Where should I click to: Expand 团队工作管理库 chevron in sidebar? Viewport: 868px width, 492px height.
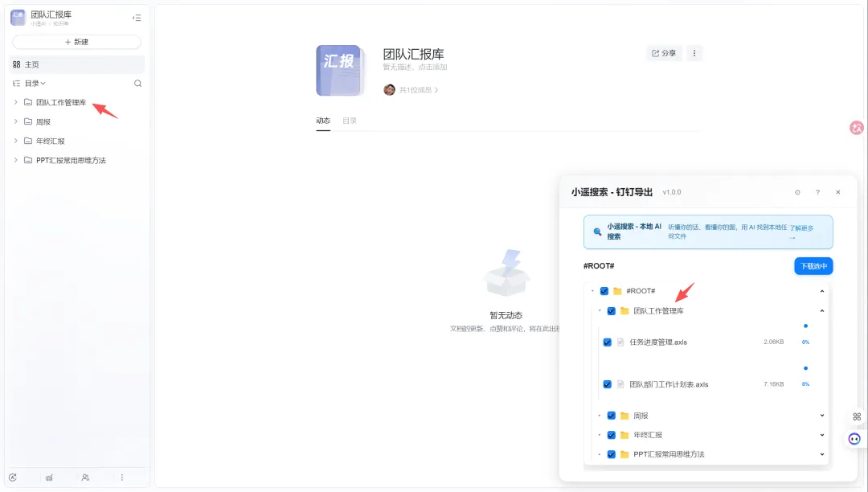click(15, 102)
